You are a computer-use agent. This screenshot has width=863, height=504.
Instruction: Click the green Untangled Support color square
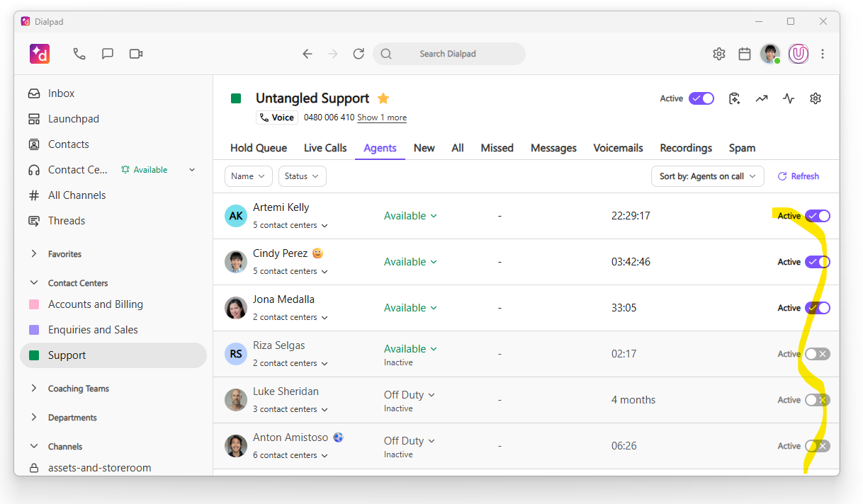pos(236,98)
